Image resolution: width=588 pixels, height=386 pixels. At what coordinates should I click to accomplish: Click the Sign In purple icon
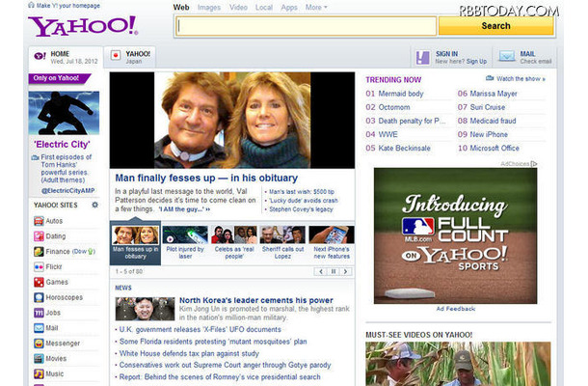pyautogui.click(x=422, y=58)
